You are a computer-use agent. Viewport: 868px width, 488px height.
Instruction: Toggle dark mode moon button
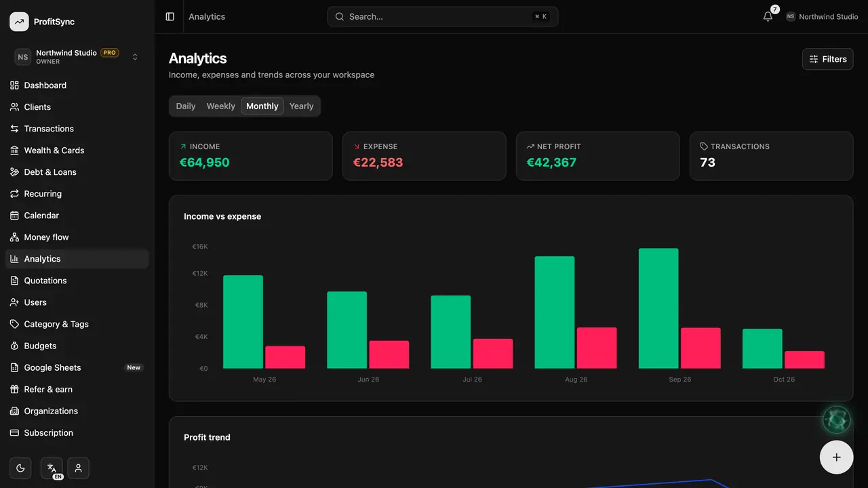[x=20, y=468]
